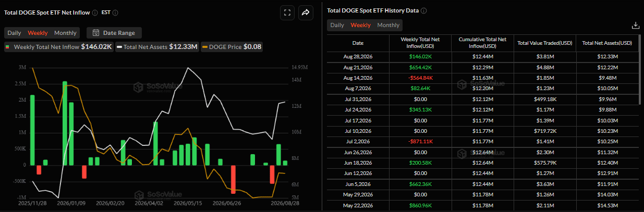
Task: Click the Aug 14,2026 date cell
Action: (x=358, y=78)
